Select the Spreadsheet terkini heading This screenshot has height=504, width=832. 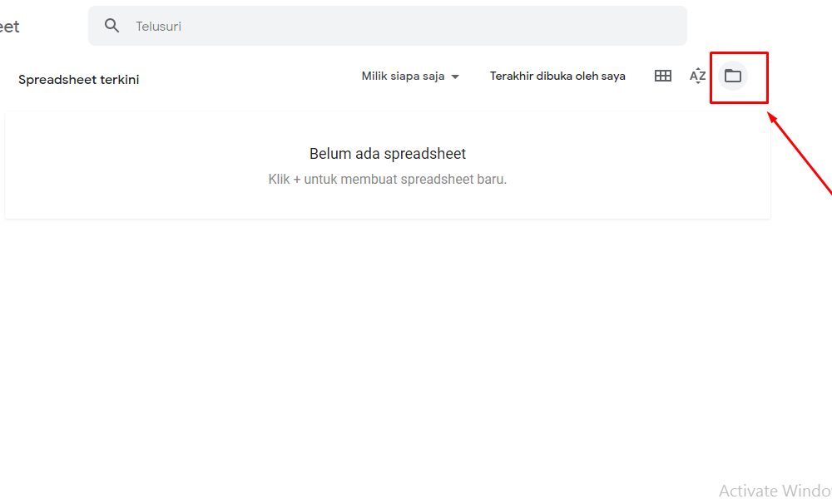pos(78,80)
